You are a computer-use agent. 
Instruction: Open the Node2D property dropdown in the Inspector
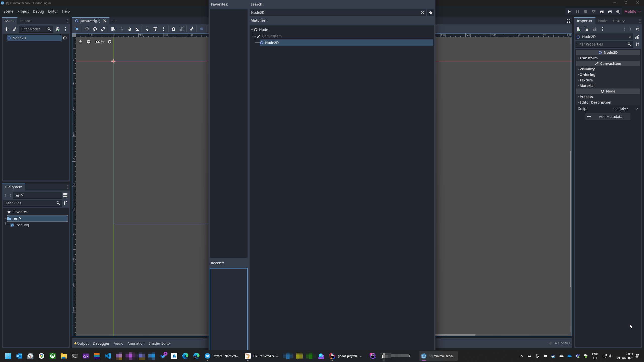pos(630,37)
